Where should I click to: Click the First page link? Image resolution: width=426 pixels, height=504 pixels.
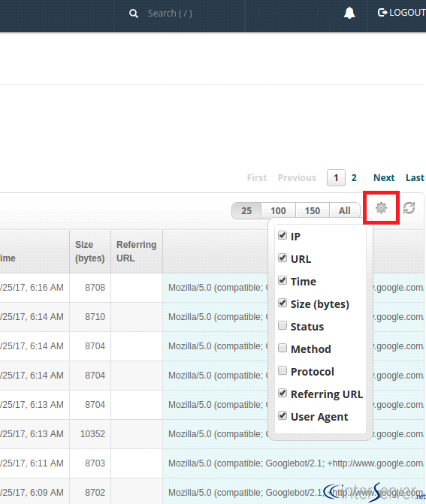(257, 178)
